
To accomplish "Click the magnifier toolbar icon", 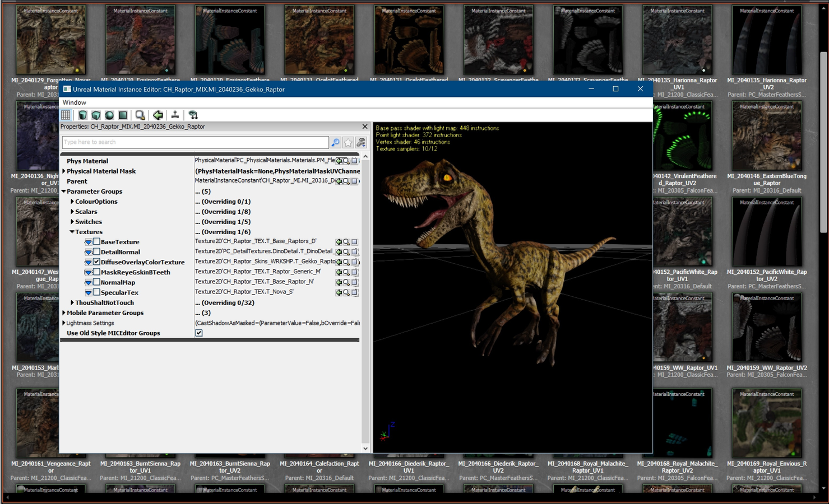I will 140,115.
